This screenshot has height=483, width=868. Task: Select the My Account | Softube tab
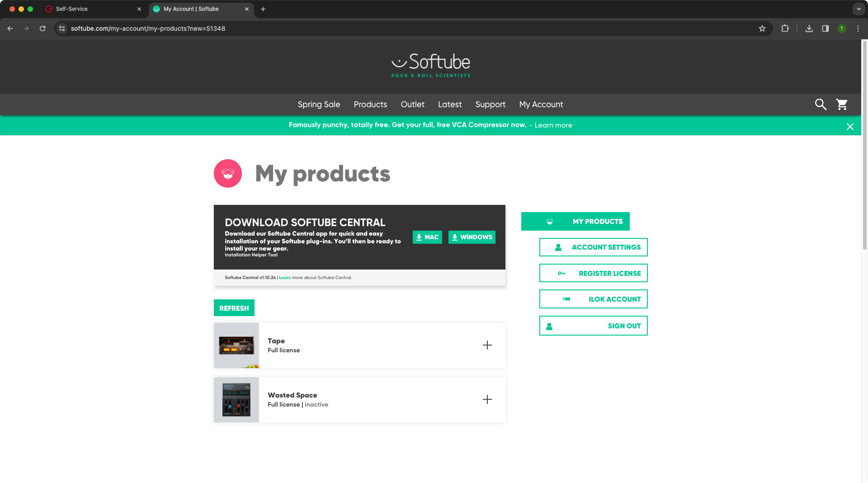tap(201, 9)
